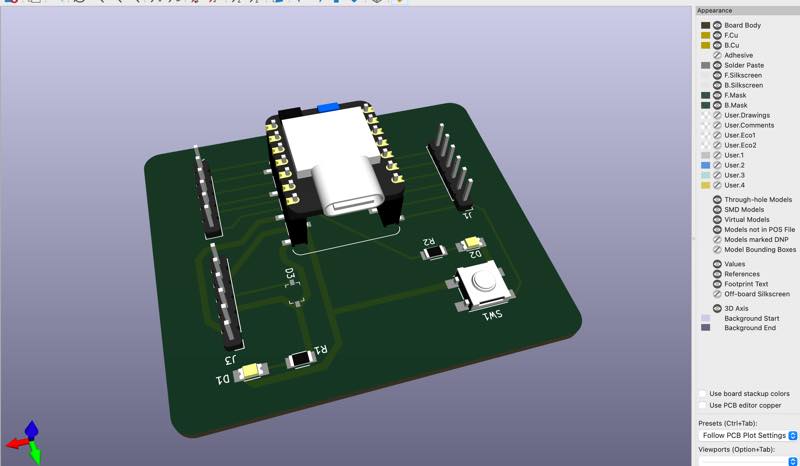The height and width of the screenshot is (466, 800).
Task: Toggle B.Cu layer visibility eye
Action: pyautogui.click(x=717, y=45)
